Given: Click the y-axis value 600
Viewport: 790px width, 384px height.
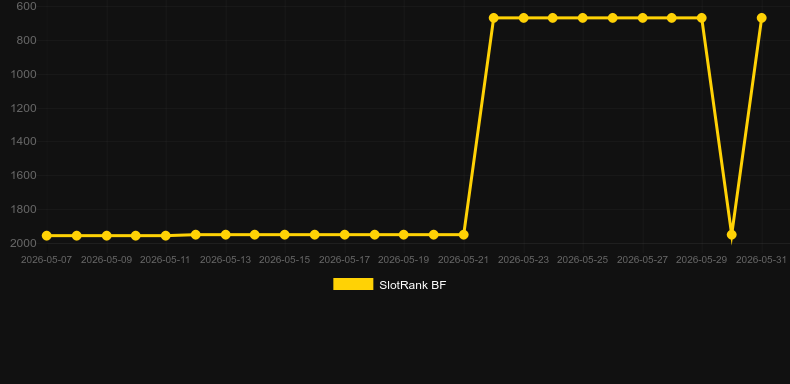Looking at the screenshot, I should (x=26, y=7).
